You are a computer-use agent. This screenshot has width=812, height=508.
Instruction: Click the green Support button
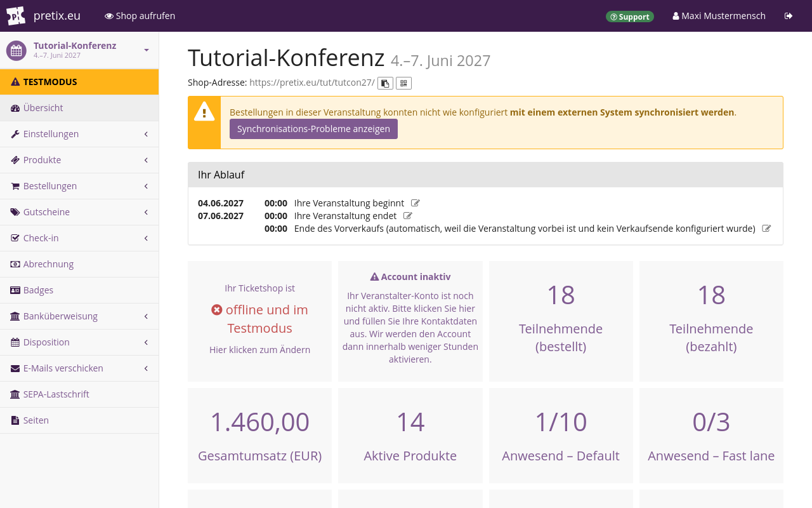coord(630,17)
